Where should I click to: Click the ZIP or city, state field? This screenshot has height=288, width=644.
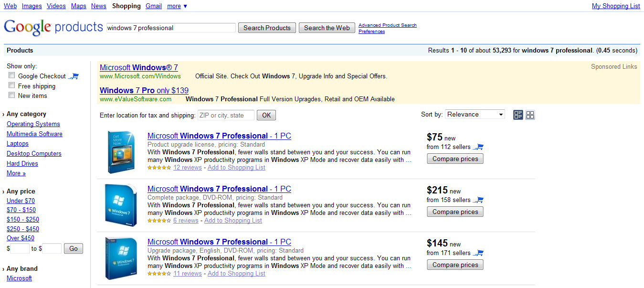coord(226,115)
